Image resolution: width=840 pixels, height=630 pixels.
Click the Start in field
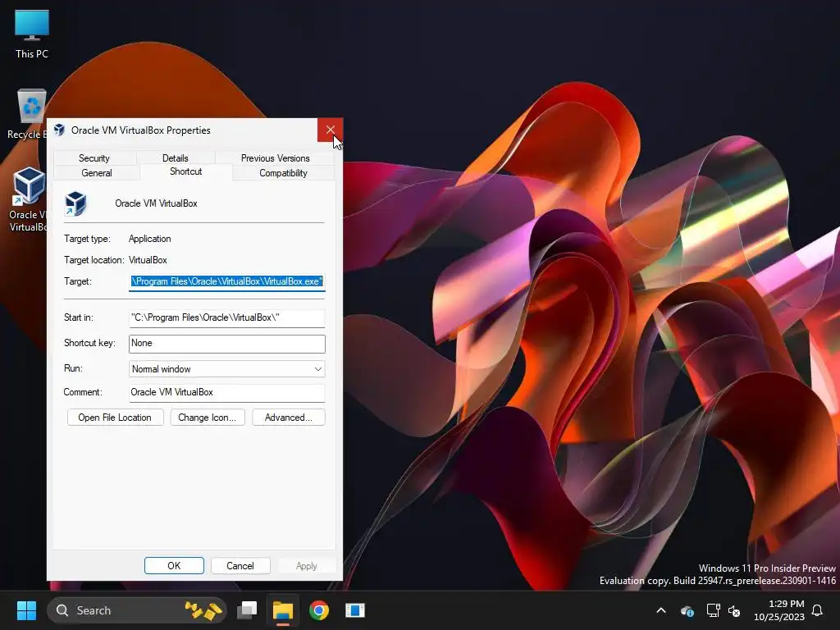click(226, 317)
